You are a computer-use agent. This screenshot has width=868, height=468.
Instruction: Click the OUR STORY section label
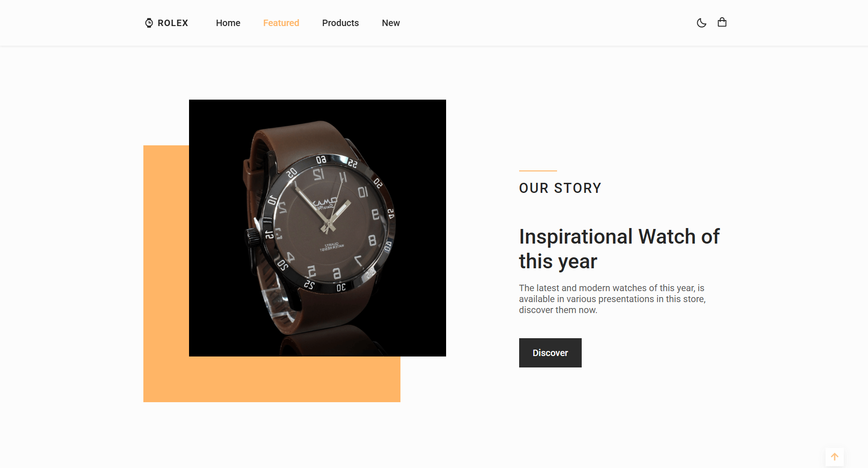[x=560, y=188]
